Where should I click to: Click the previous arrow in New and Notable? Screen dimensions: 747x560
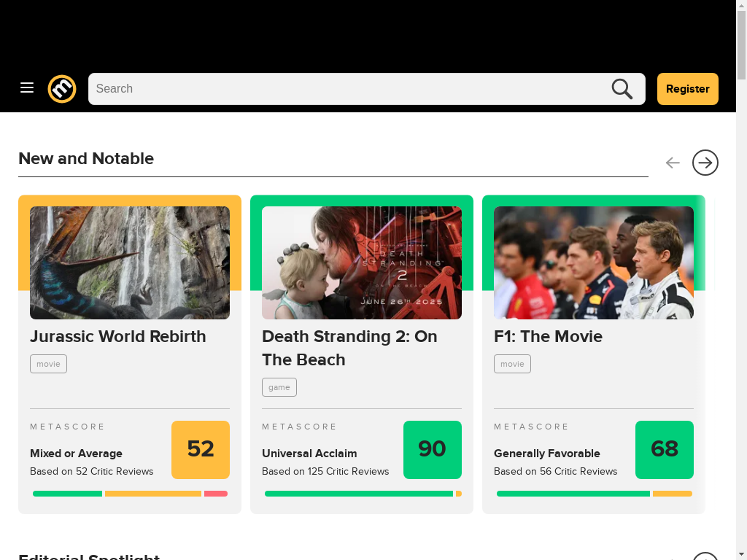pyautogui.click(x=673, y=163)
